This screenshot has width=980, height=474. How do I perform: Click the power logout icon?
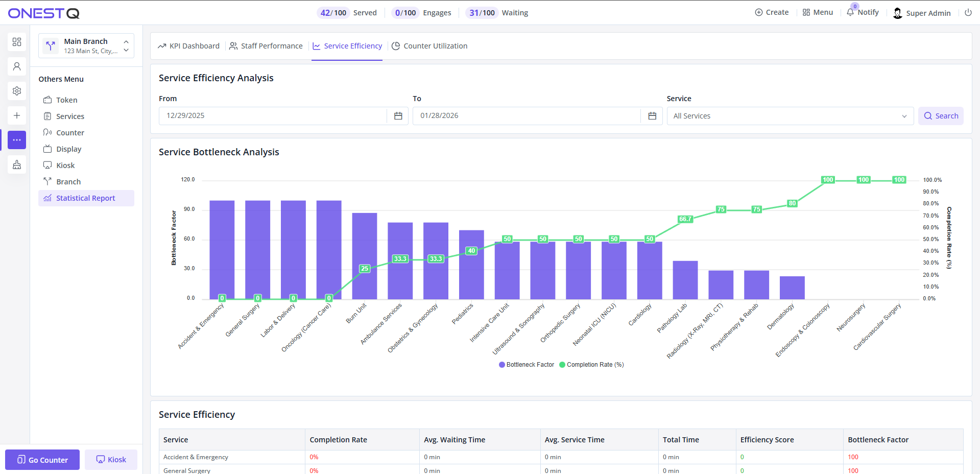pos(968,13)
